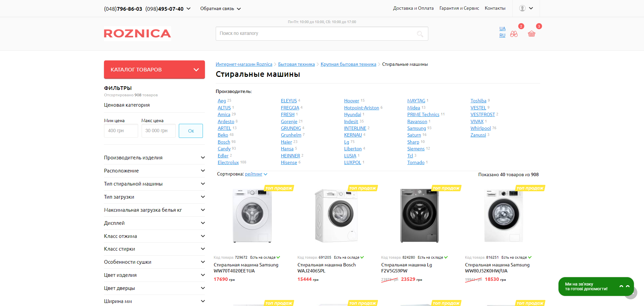
Task: Open Bosch WAJ2406SPL product image
Action: (x=336, y=215)
